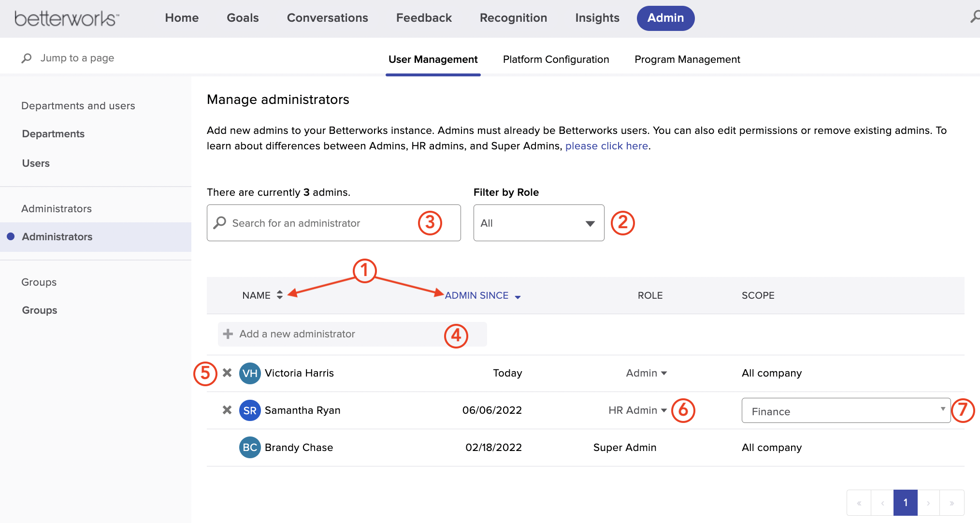Screen dimensions: 980x523
Task: Click Brandy Chase's BC avatar
Action: pyautogui.click(x=250, y=447)
